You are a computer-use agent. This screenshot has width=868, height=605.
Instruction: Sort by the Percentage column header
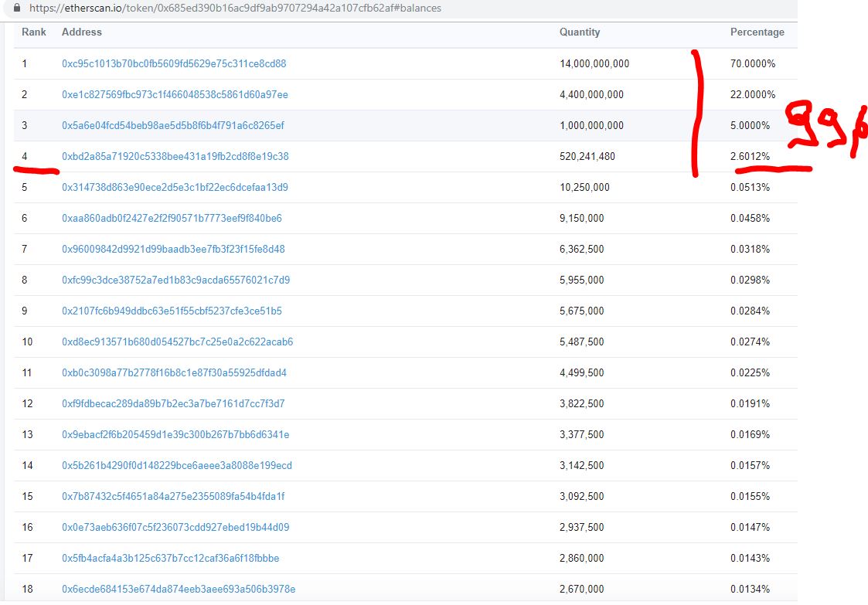[757, 32]
